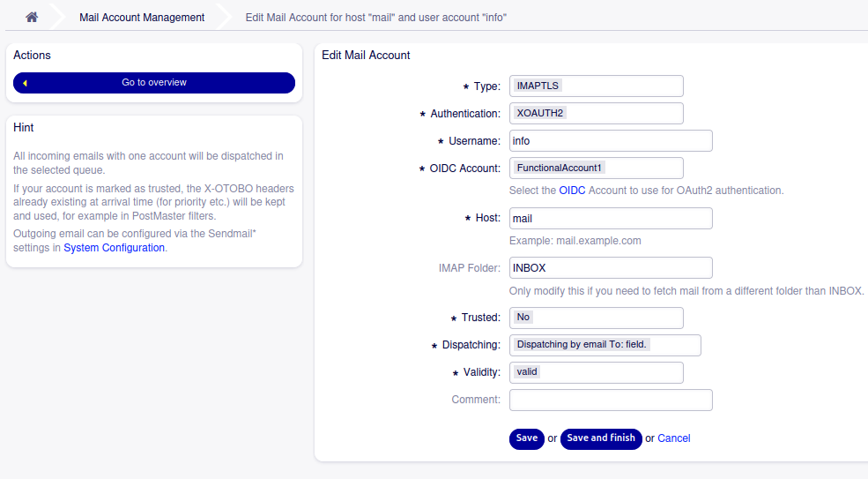Expand the OIDC Account selector
The width and height of the screenshot is (868, 479).
[x=597, y=168]
